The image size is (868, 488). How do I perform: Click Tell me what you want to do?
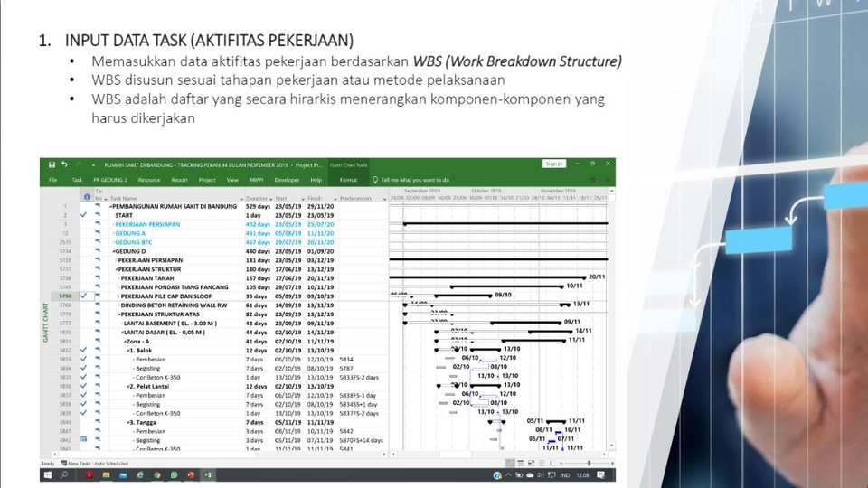(415, 180)
